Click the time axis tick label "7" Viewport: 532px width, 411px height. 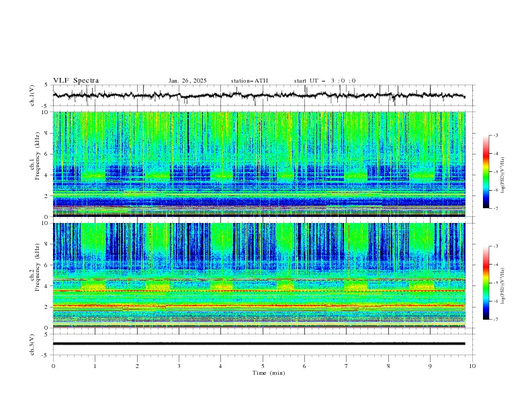[347, 366]
